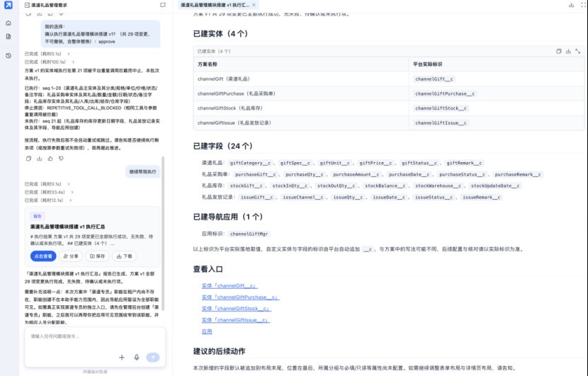Open the 应用 link under 查看入口
The image size is (588, 376).
(x=207, y=331)
